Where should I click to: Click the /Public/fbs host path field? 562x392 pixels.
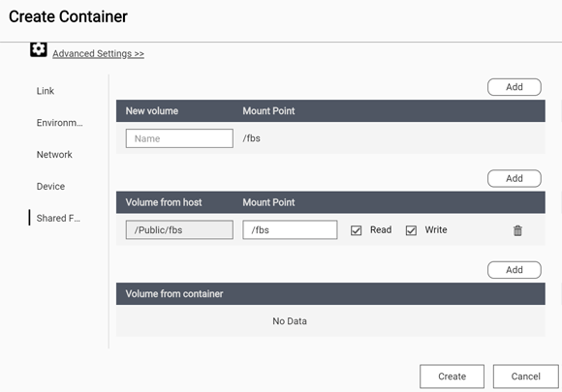[179, 229]
